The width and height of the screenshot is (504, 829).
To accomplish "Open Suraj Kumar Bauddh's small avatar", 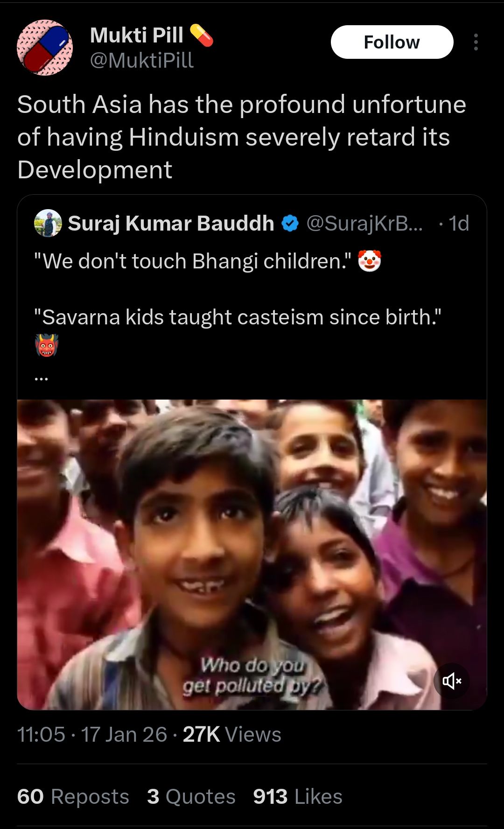I will coord(48,223).
